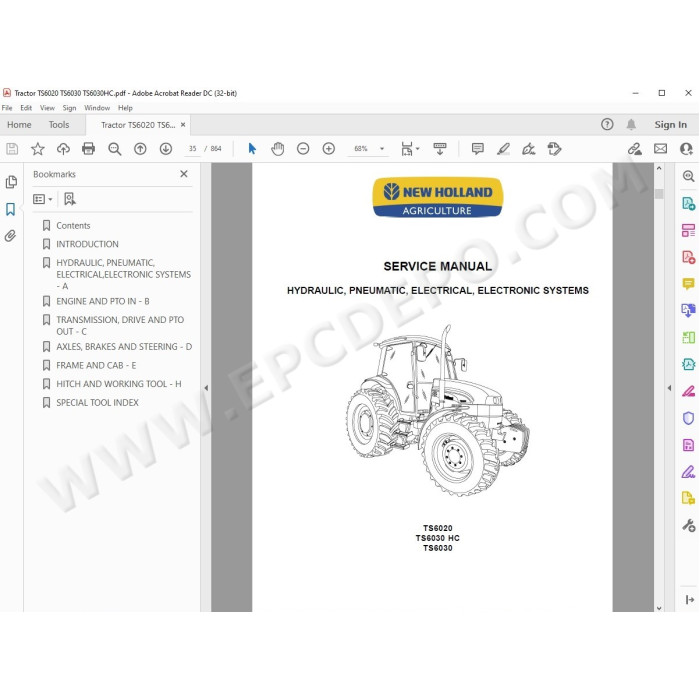Screen dimensions: 700x700
Task: Open ENGINE AND PTO IN - B bookmark
Action: (x=103, y=302)
